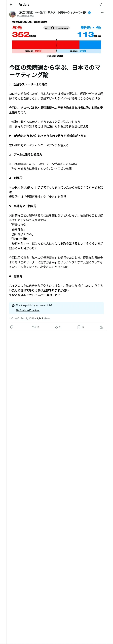
Task: Go back using the arrow icon
Action: 11,5
